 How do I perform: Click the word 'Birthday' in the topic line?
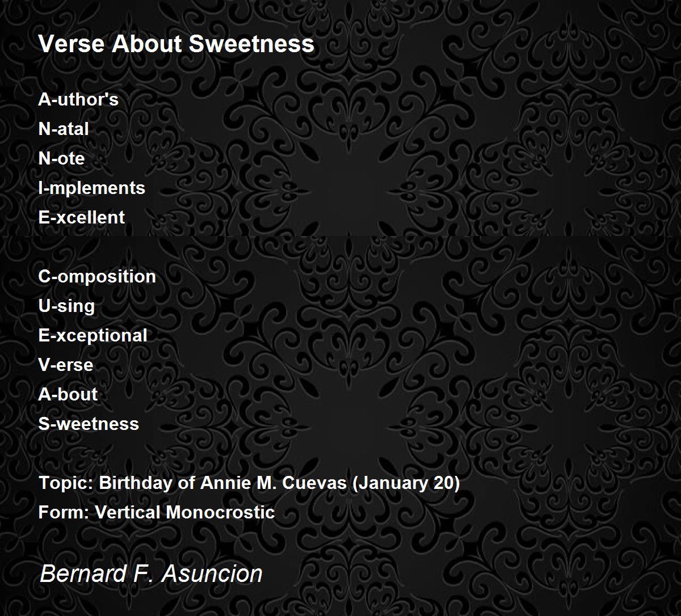[x=134, y=483]
